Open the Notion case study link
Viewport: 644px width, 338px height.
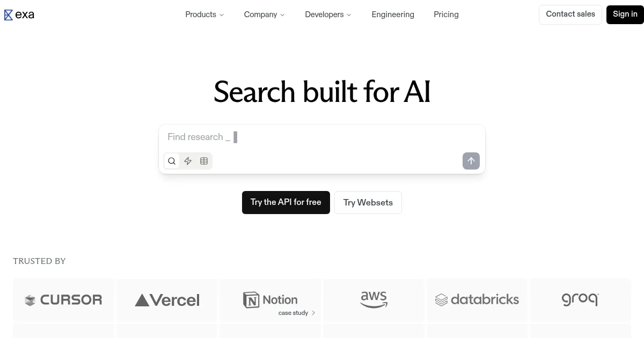(x=296, y=313)
